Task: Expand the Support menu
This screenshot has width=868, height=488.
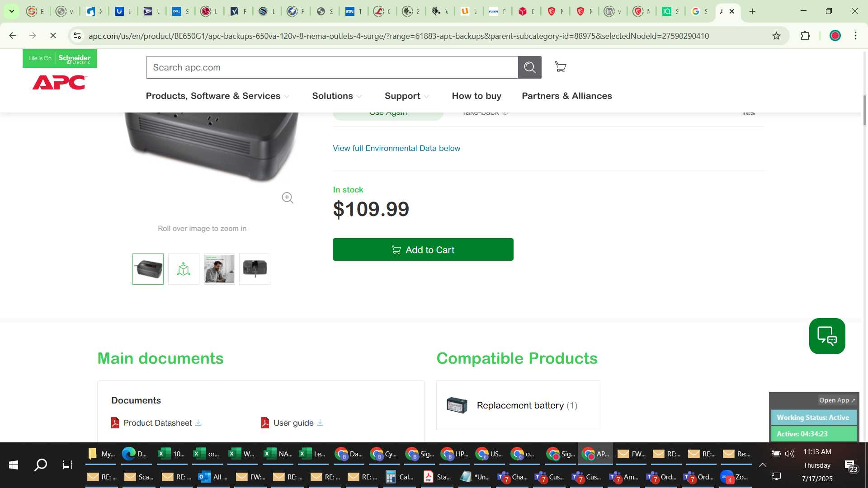Action: click(x=407, y=96)
